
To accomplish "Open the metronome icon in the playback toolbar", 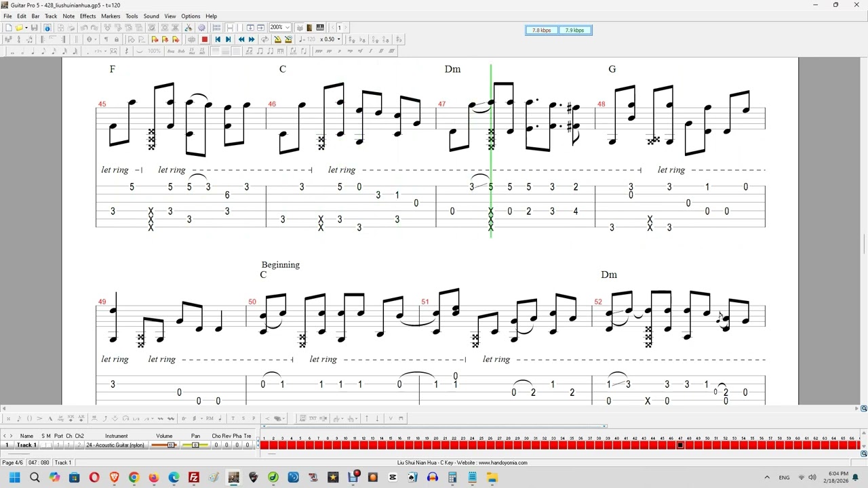I will 277,39.
